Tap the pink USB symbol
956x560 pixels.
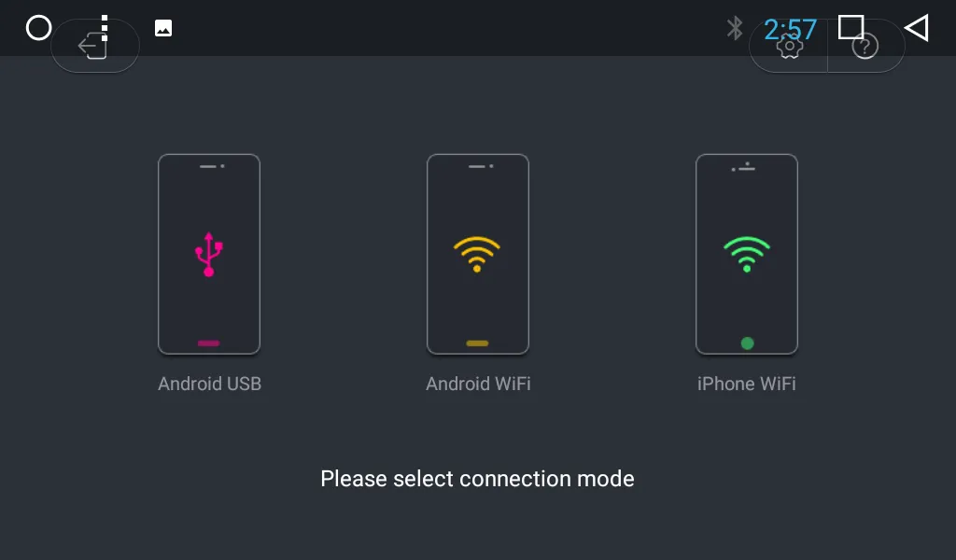[x=209, y=254]
